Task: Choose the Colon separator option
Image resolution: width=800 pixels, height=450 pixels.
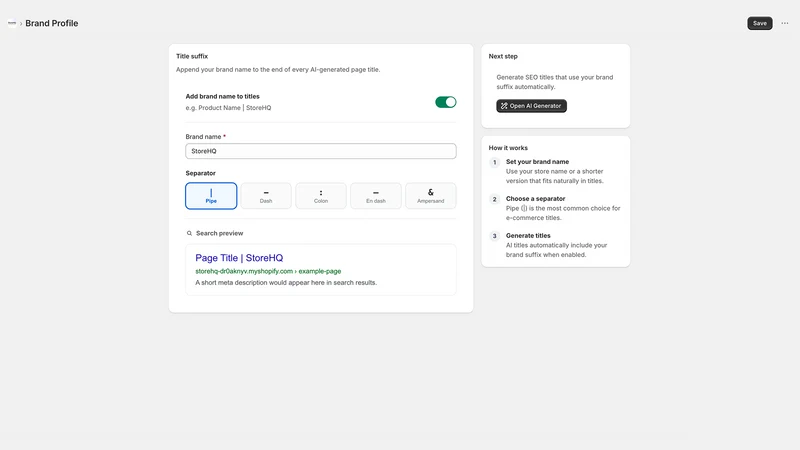Action: coord(321,196)
